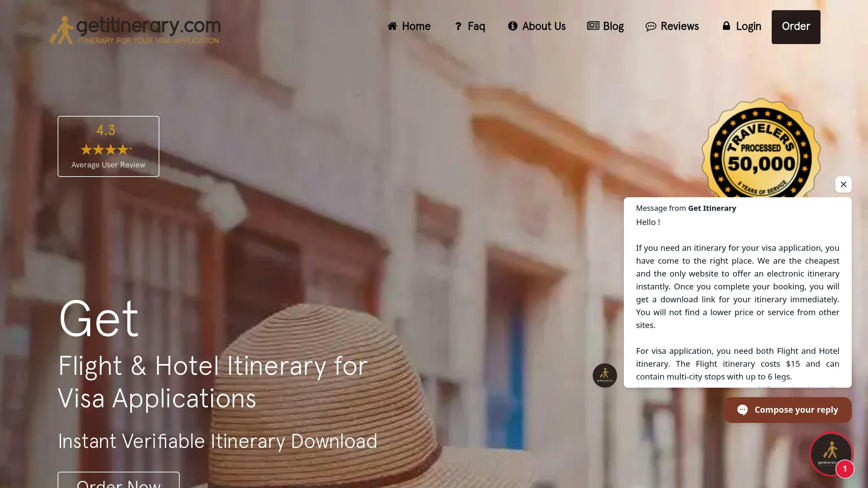
Task: Click the 'ITINERARY FOR YOUR VISA APPLICATION' tagline
Action: (149, 41)
